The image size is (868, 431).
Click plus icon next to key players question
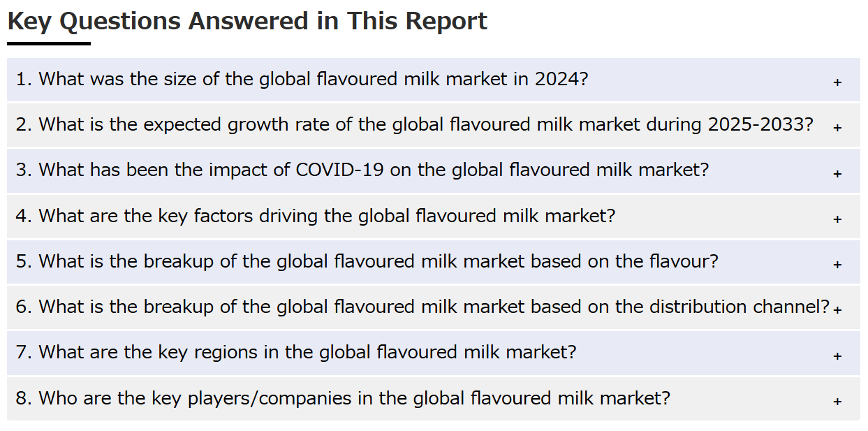(x=837, y=402)
